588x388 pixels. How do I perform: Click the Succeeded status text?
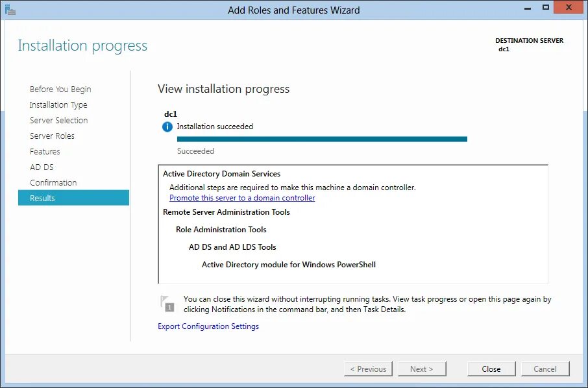[x=196, y=151]
